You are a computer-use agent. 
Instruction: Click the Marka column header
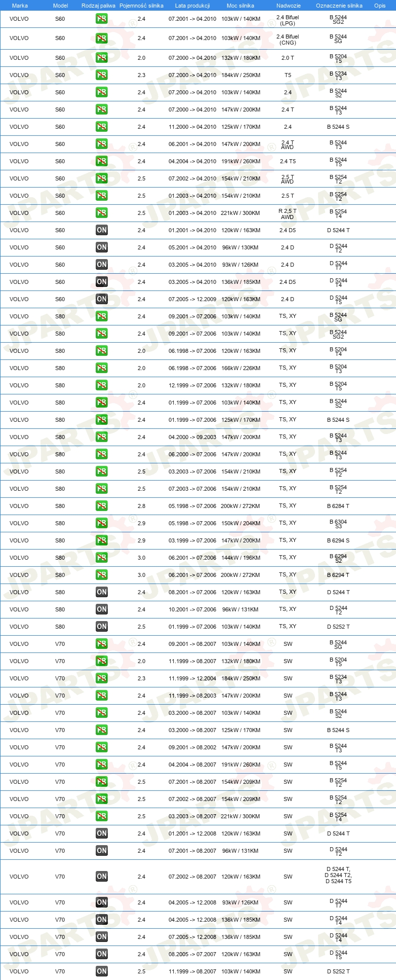(20, 6)
